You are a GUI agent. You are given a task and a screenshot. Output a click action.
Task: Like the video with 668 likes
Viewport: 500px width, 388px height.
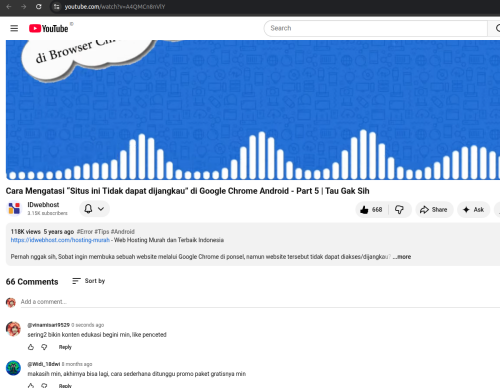371,210
